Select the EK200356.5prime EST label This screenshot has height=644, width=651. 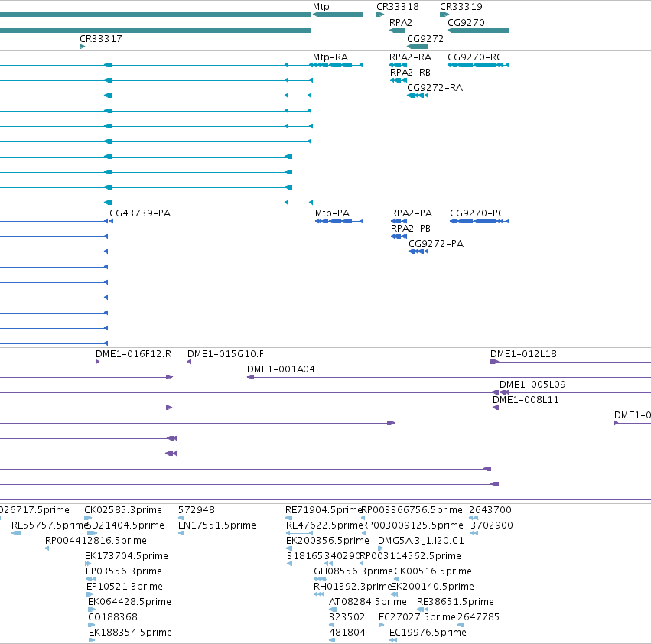click(327, 541)
